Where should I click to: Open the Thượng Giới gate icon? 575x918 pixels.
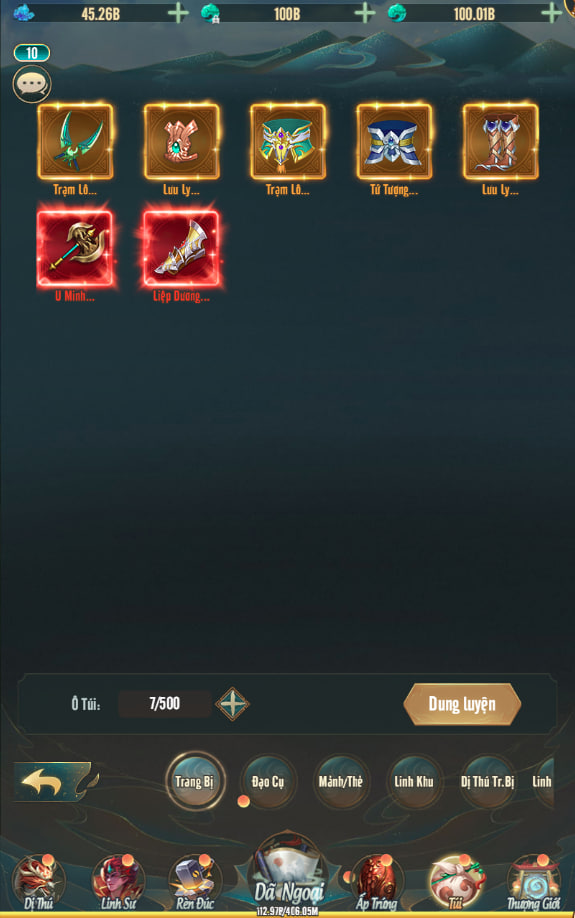533,882
